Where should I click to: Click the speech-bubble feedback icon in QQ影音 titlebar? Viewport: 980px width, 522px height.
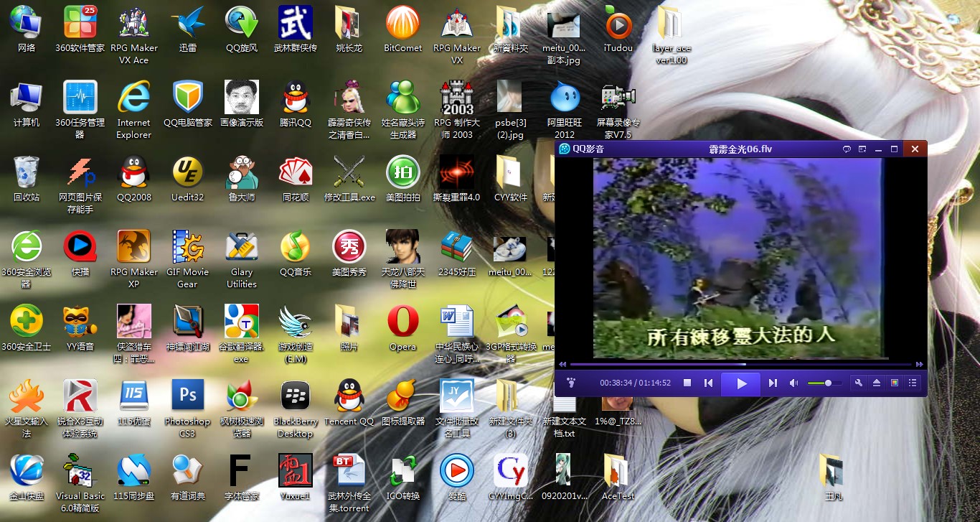pos(847,149)
